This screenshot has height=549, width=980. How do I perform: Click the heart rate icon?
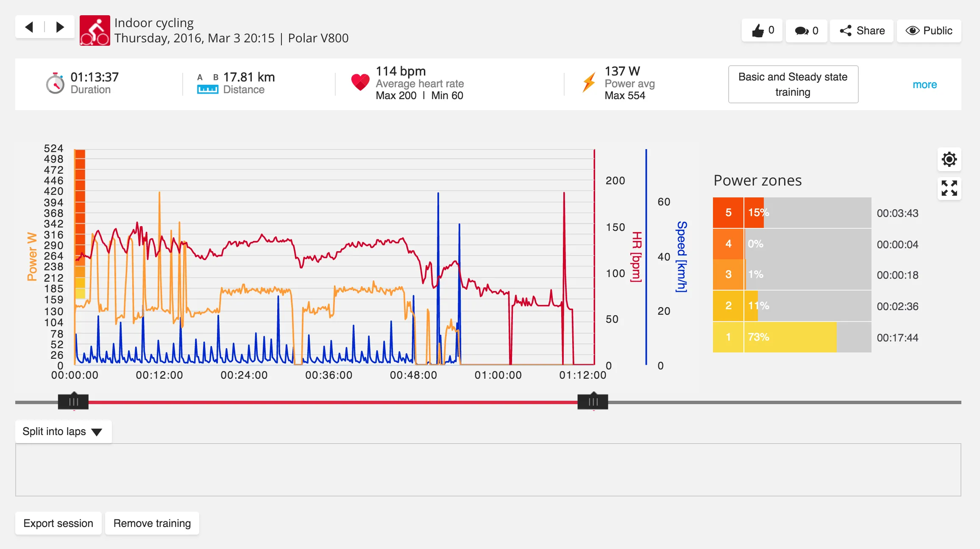360,83
